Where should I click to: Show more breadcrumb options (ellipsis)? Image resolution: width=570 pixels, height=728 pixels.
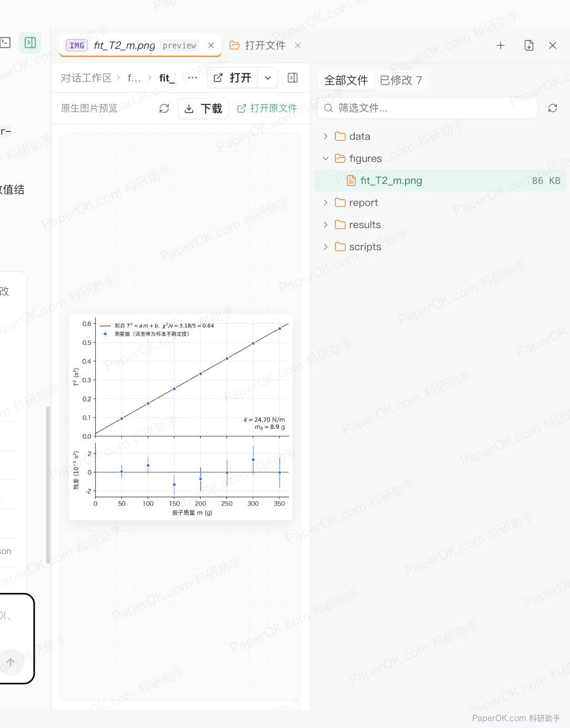193,78
